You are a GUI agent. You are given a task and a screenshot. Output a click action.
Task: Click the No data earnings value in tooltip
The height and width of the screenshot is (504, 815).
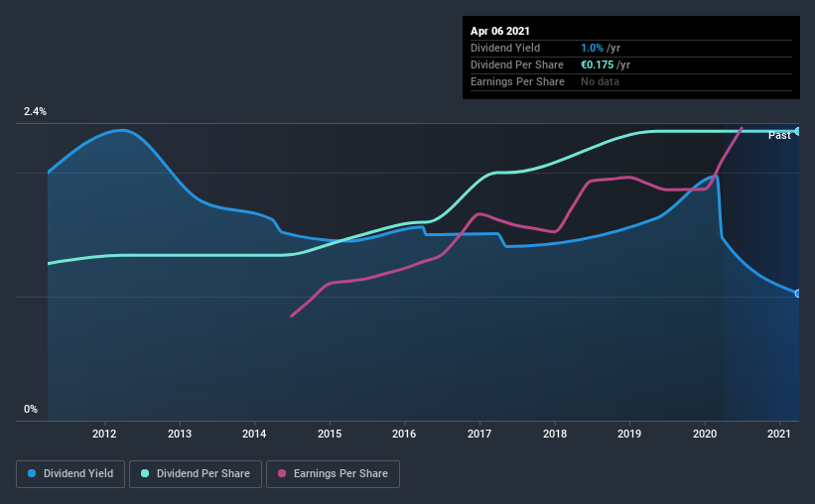coord(600,81)
